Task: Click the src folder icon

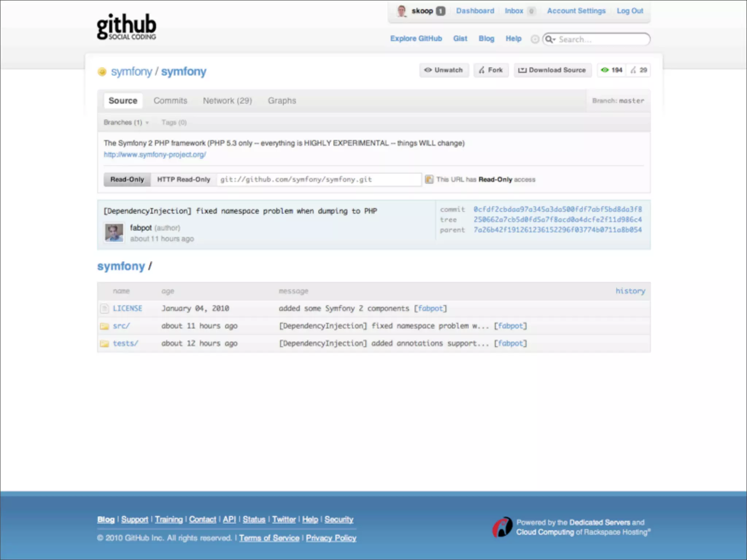Action: click(105, 326)
